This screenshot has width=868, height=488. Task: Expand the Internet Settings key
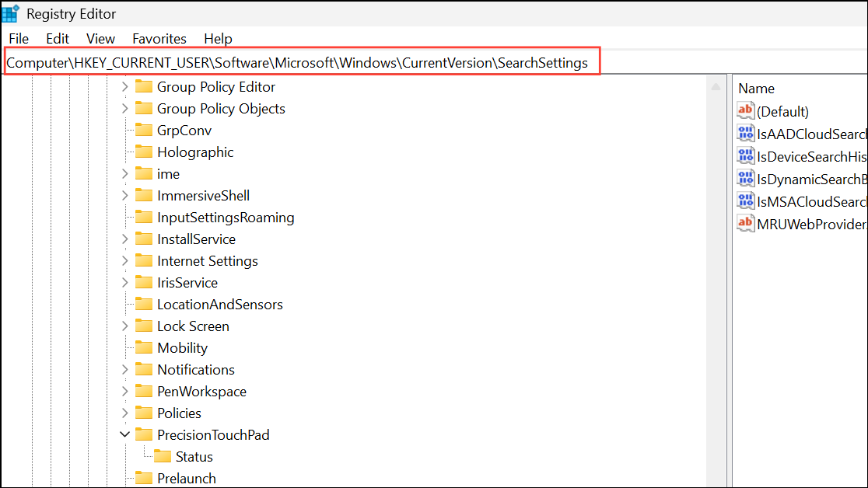pyautogui.click(x=125, y=260)
